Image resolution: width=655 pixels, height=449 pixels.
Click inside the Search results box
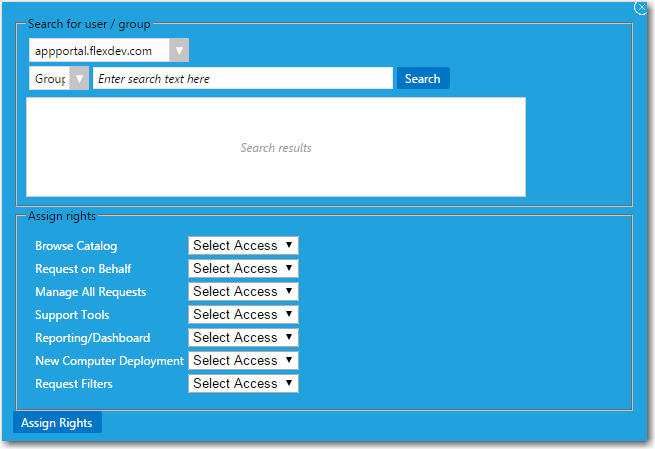point(275,147)
